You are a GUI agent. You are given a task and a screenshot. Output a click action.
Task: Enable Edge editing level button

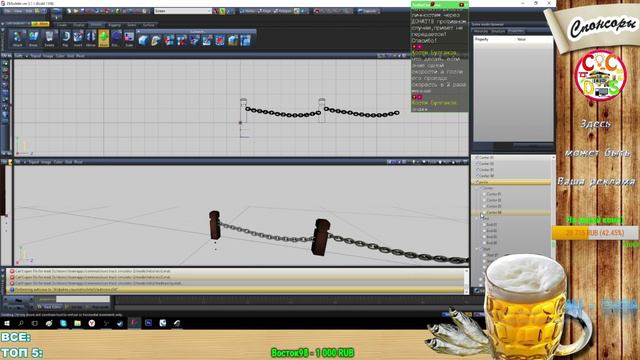265,11
